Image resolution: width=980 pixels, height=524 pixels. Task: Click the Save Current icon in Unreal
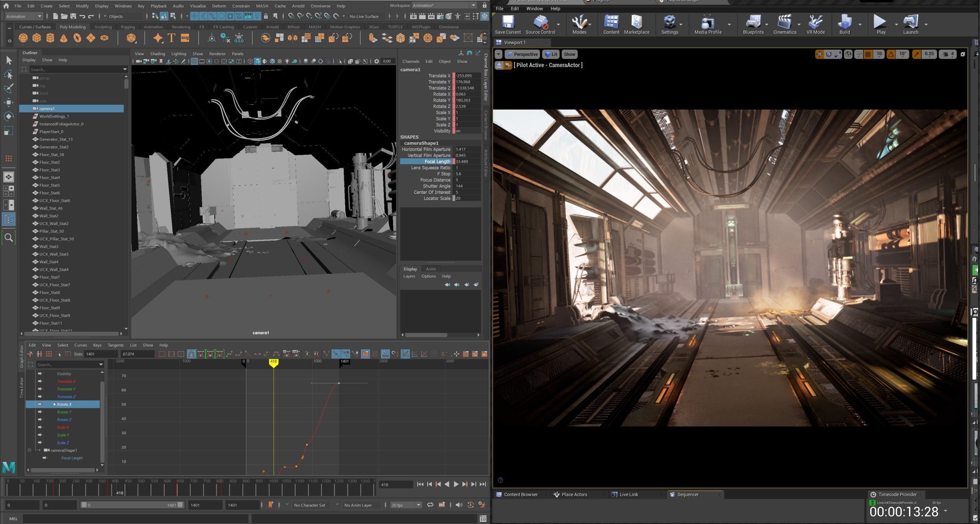[x=508, y=22]
